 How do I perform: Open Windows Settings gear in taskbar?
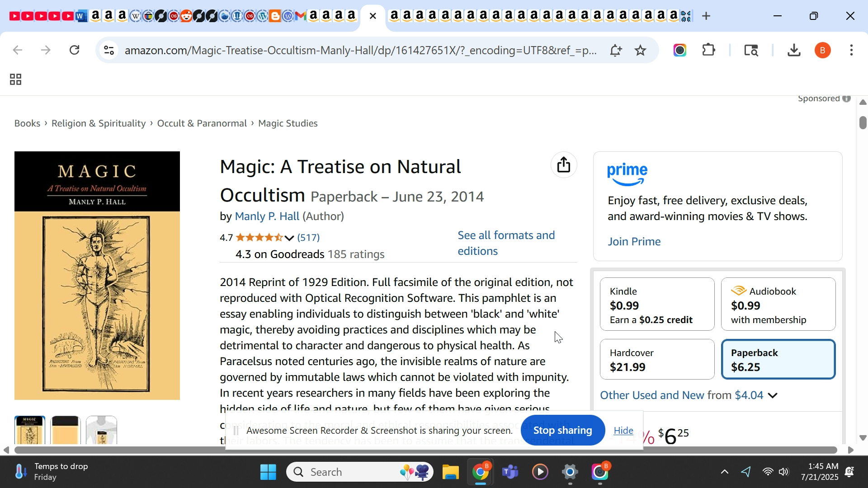click(x=570, y=473)
